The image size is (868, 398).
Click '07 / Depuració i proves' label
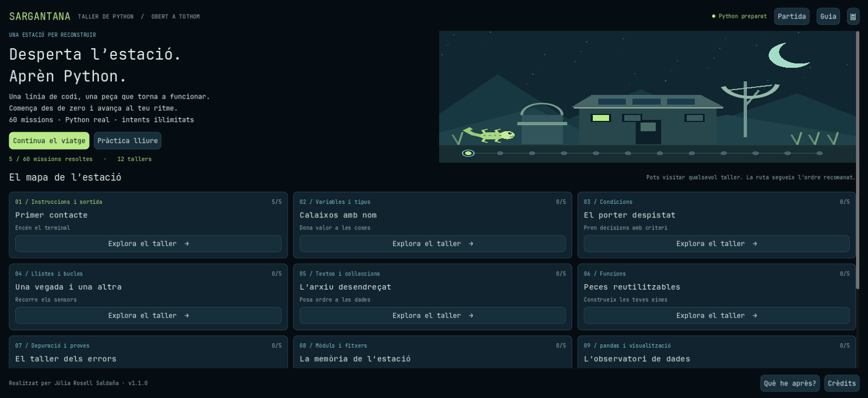click(52, 345)
